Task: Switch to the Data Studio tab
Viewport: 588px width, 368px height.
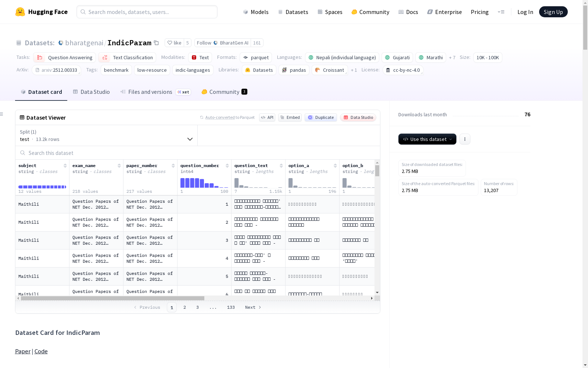Action: tap(92, 92)
